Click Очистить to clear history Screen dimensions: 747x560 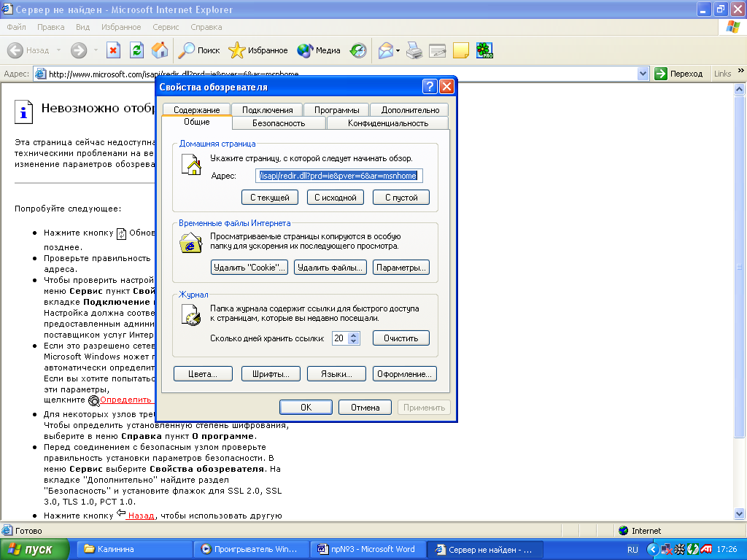tap(401, 338)
